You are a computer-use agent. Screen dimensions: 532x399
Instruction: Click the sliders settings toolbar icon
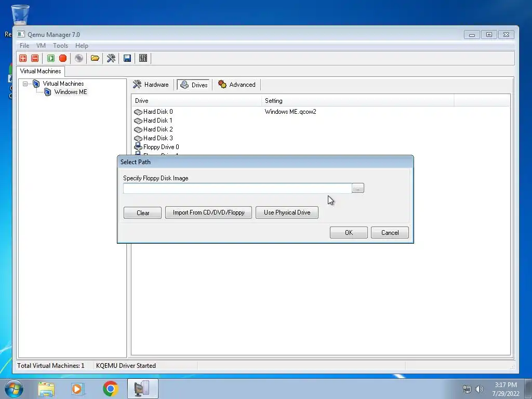[x=143, y=58]
